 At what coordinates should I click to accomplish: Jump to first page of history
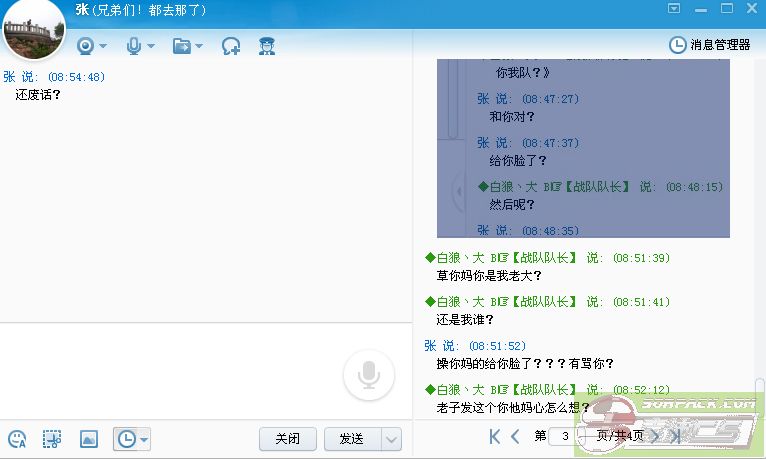[495, 436]
